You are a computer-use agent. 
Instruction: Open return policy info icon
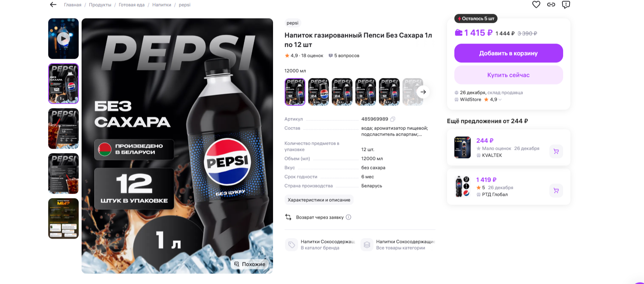coord(348,217)
